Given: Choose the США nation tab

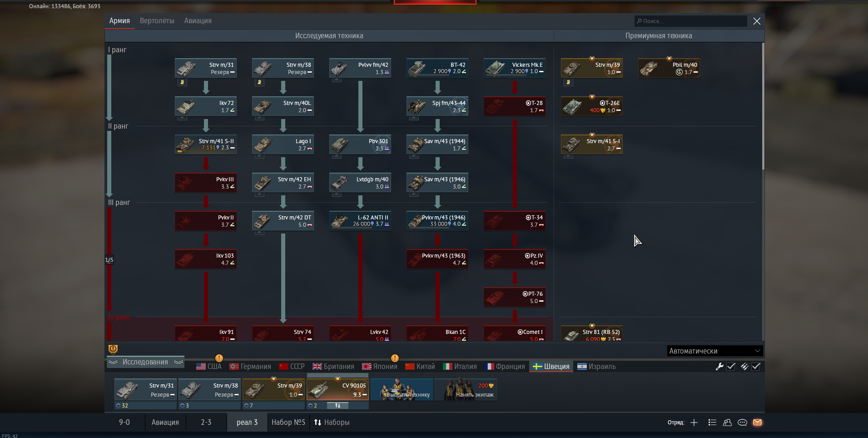Looking at the screenshot, I should coord(209,367).
